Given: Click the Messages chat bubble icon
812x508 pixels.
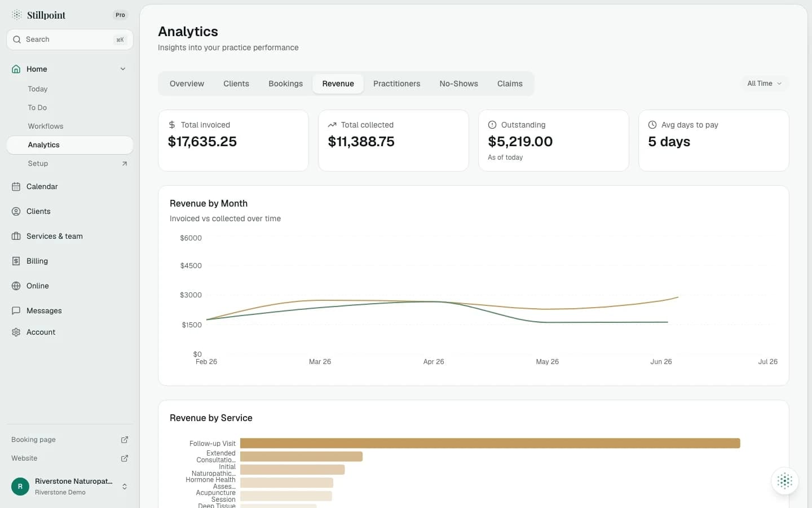Looking at the screenshot, I should [x=16, y=310].
